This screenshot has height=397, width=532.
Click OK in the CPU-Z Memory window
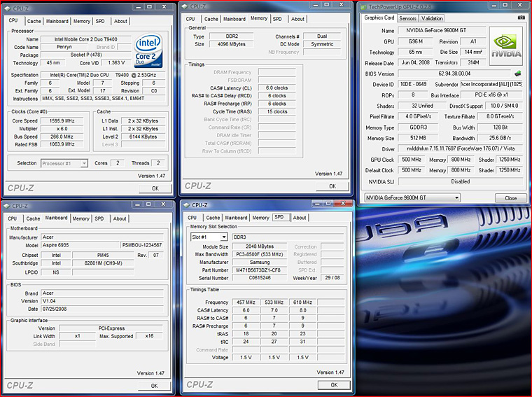coord(332,186)
